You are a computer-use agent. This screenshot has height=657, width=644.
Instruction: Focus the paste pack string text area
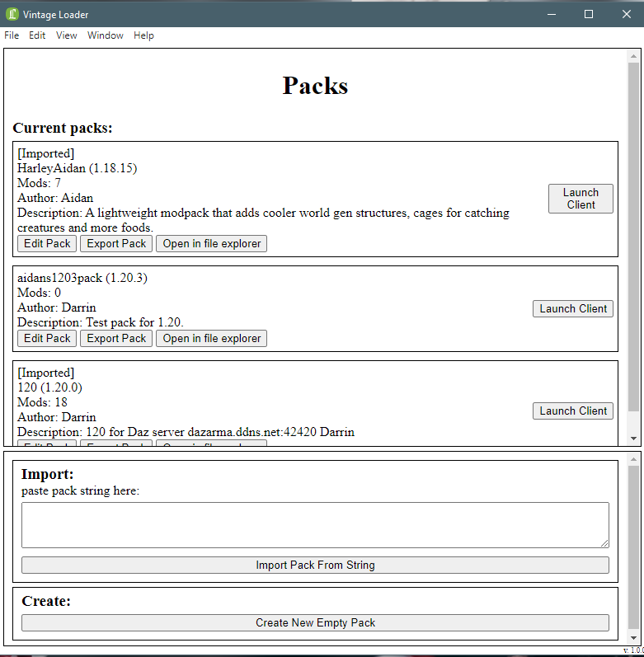pos(315,525)
